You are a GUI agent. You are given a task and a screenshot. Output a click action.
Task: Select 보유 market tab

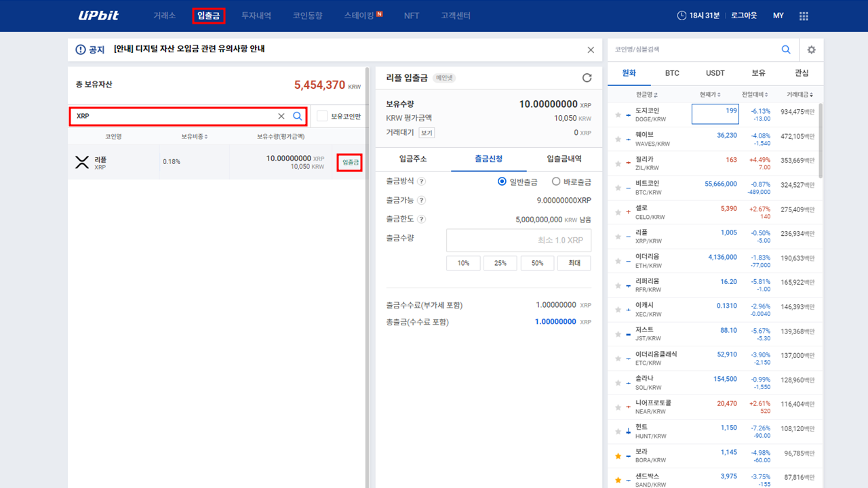click(x=759, y=73)
